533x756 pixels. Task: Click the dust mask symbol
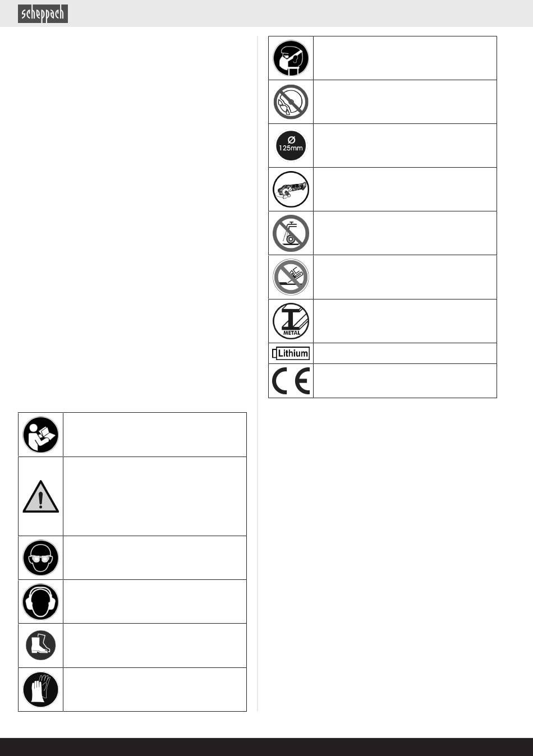coord(291,58)
